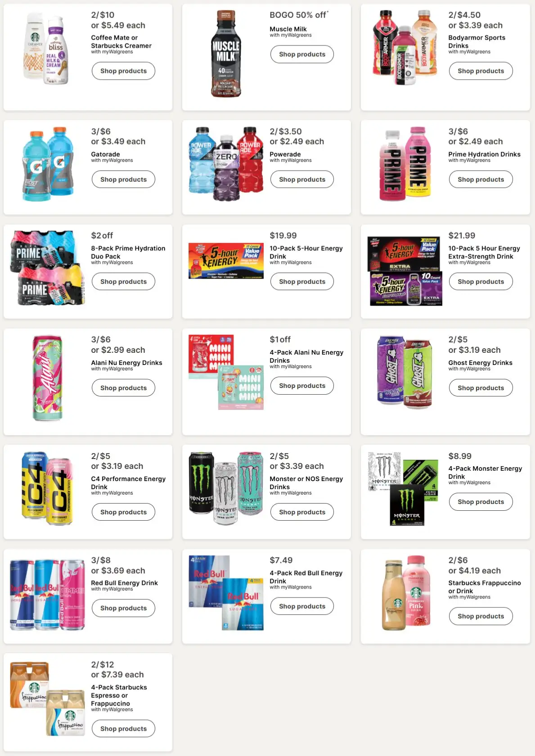The width and height of the screenshot is (535, 756).
Task: Click the 5-Hour Energy Extra-Strength image
Action: point(405,271)
